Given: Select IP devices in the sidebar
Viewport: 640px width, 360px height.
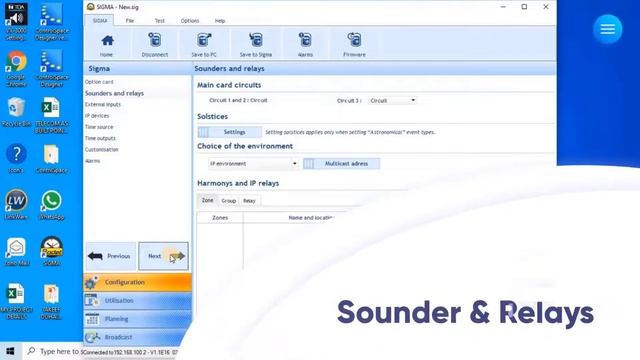Looking at the screenshot, I should click(97, 116).
